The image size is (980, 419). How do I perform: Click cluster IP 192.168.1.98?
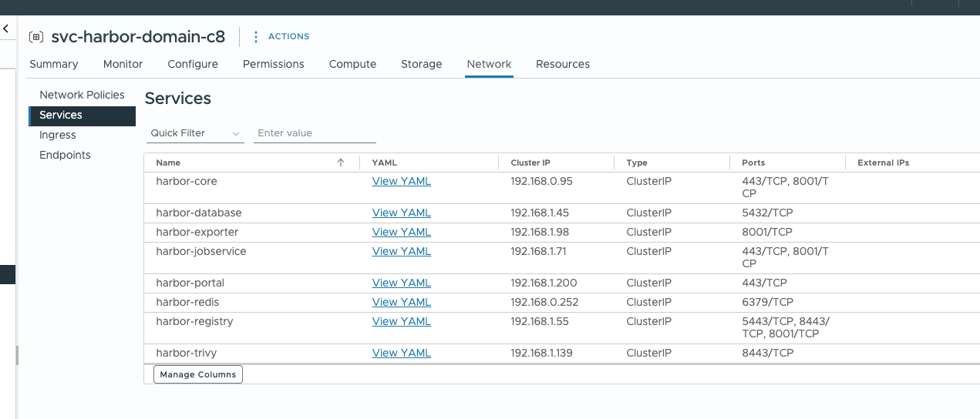click(540, 232)
